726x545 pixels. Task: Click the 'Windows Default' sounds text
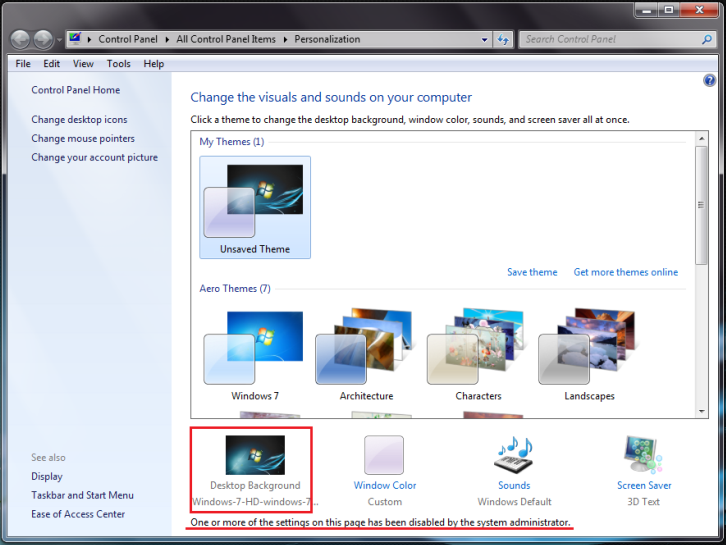[x=514, y=502]
